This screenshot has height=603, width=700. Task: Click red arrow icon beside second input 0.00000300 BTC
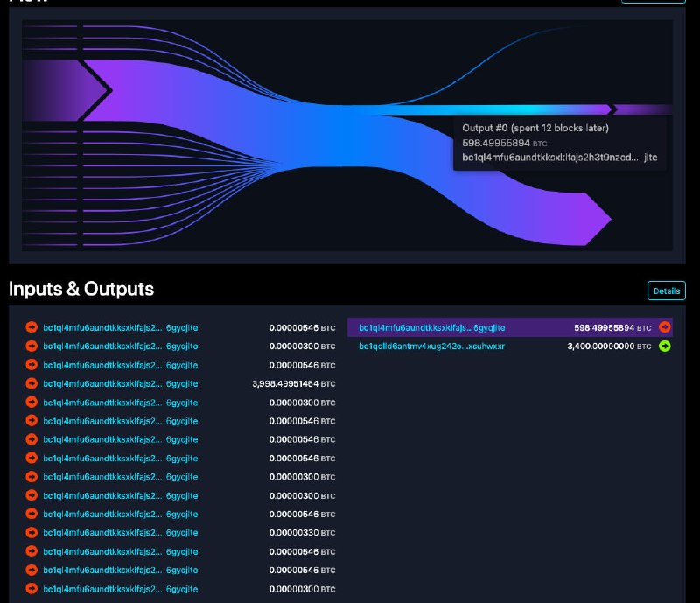(31, 347)
